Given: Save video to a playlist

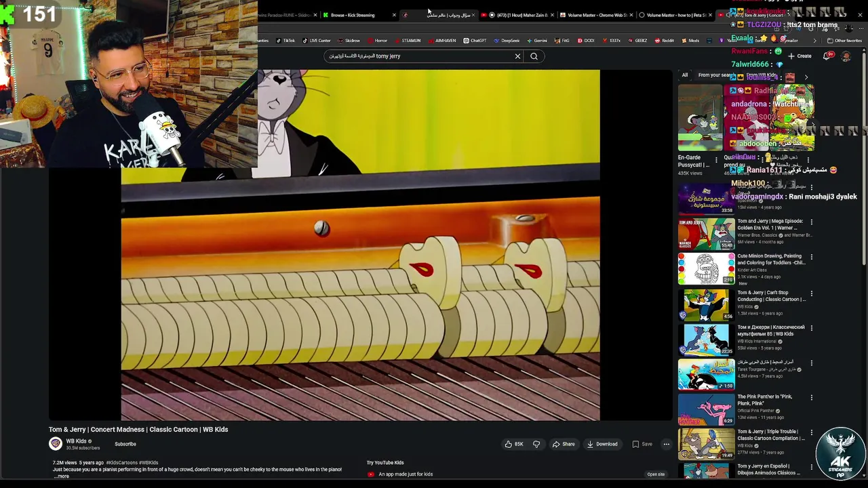Looking at the screenshot, I should [x=642, y=444].
